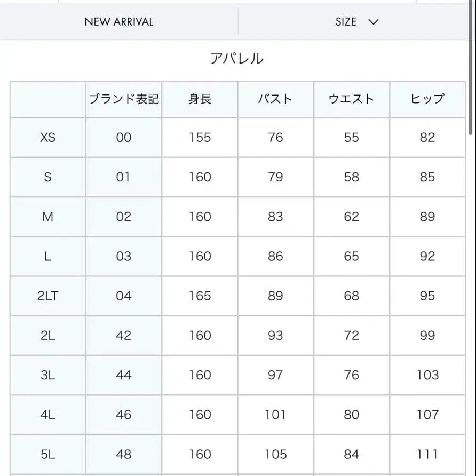
Task: Expand the chevron next to SIZE
Action: 374,22
